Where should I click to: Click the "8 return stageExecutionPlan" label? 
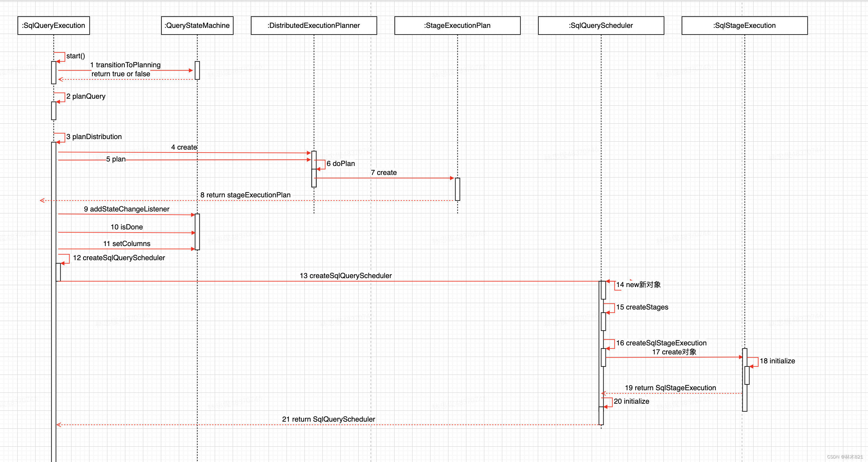(x=245, y=195)
